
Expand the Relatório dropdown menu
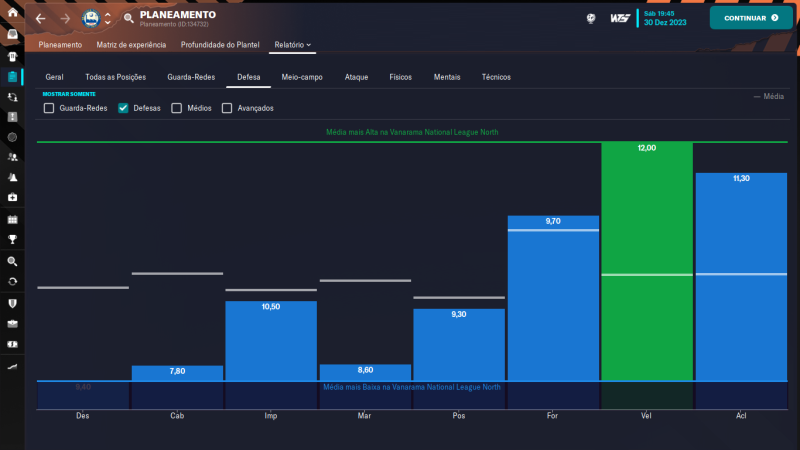click(294, 45)
